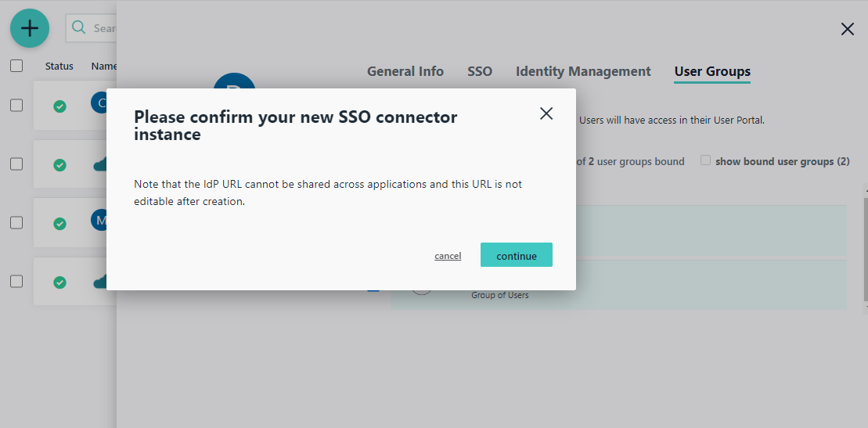The height and width of the screenshot is (428, 868).
Task: Switch to the General Info tab
Action: [x=405, y=71]
